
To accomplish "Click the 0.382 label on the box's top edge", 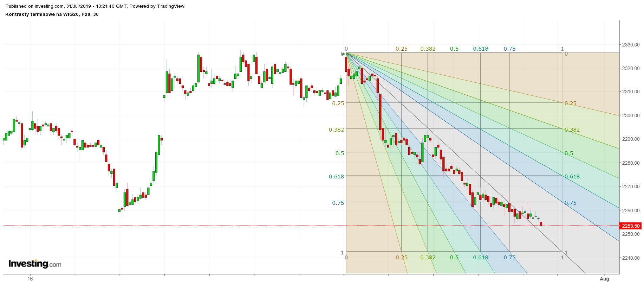I will tap(428, 49).
